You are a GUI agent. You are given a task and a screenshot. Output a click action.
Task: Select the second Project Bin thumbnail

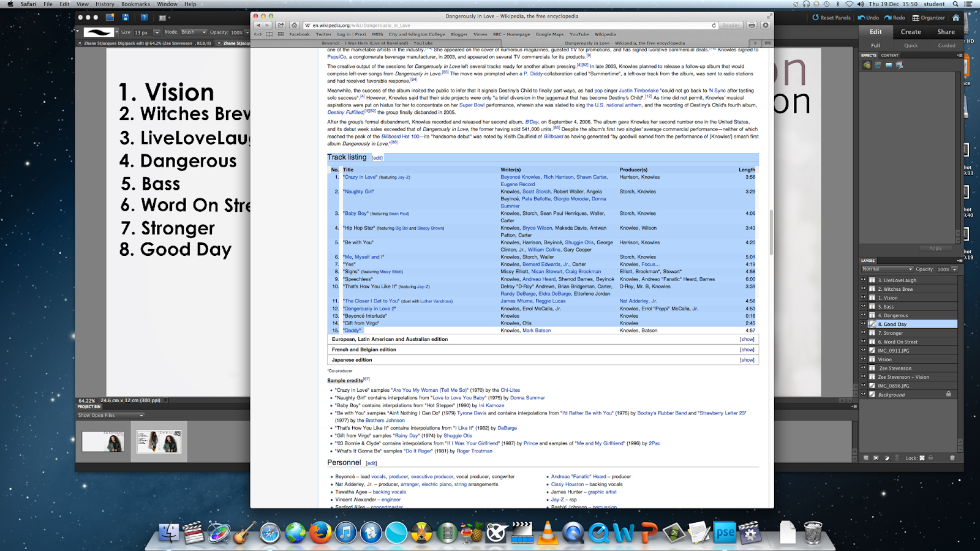pyautogui.click(x=159, y=441)
